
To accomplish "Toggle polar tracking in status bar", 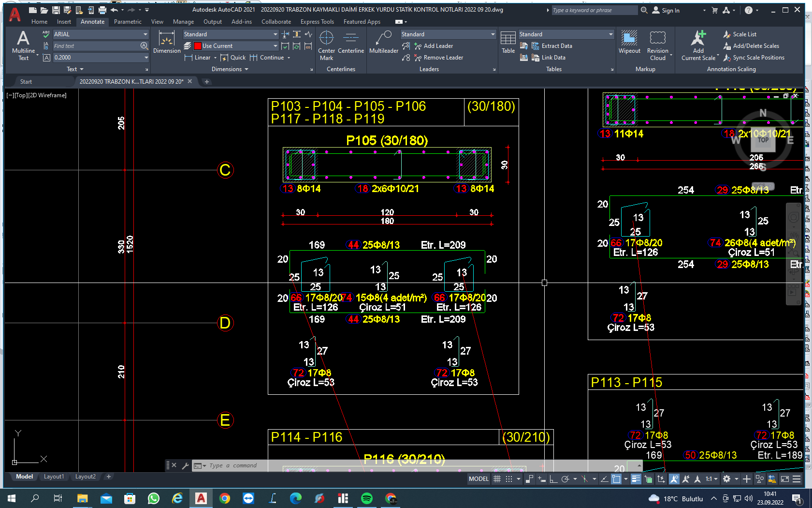I will [565, 479].
